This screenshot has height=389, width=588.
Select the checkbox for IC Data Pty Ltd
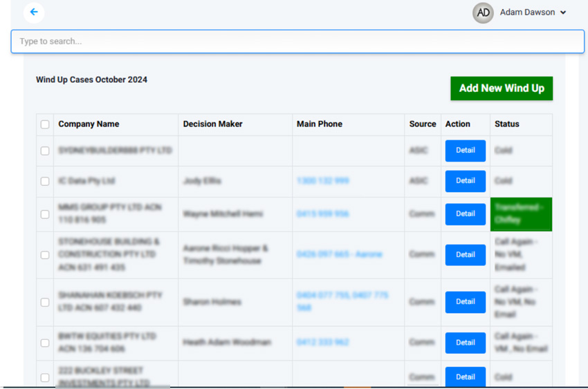[45, 181]
